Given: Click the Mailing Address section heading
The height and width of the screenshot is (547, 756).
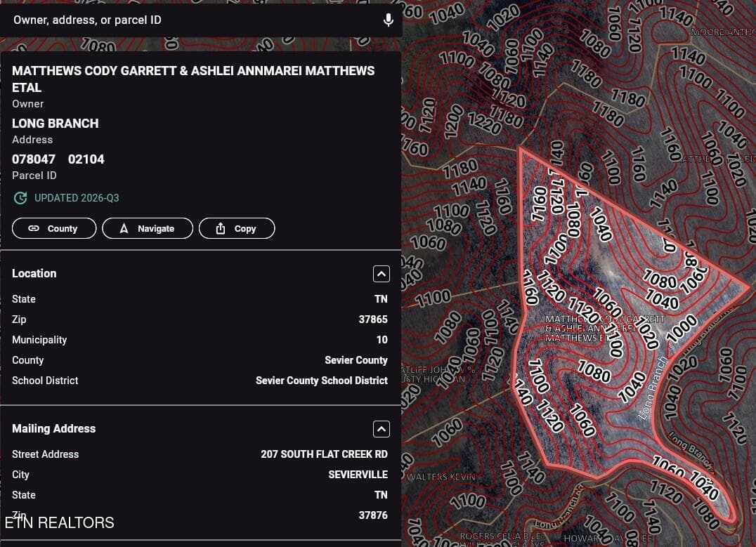Looking at the screenshot, I should click(54, 428).
